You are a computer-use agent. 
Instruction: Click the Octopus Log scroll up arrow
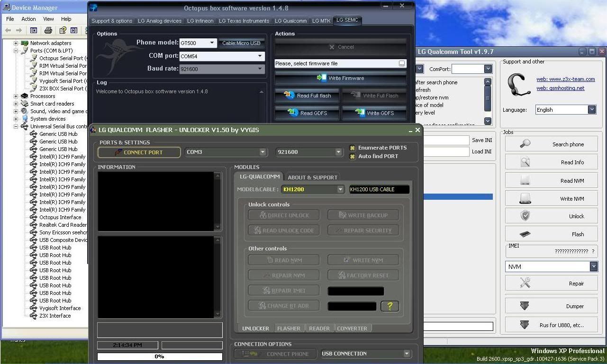261,92
